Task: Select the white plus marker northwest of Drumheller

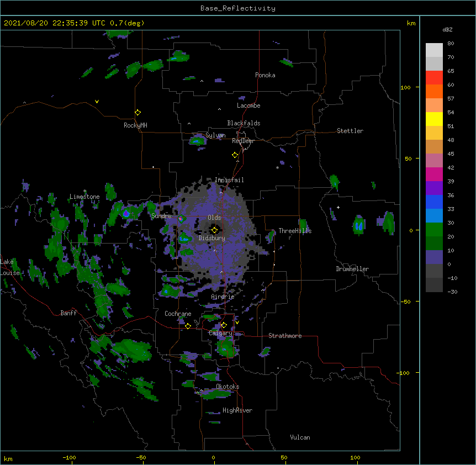Action: click(338, 207)
